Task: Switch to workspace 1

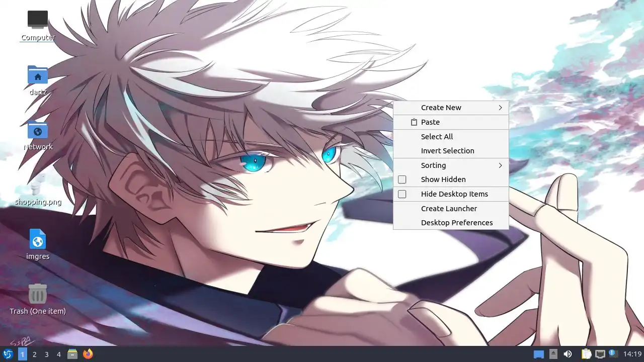Action: coord(23,354)
